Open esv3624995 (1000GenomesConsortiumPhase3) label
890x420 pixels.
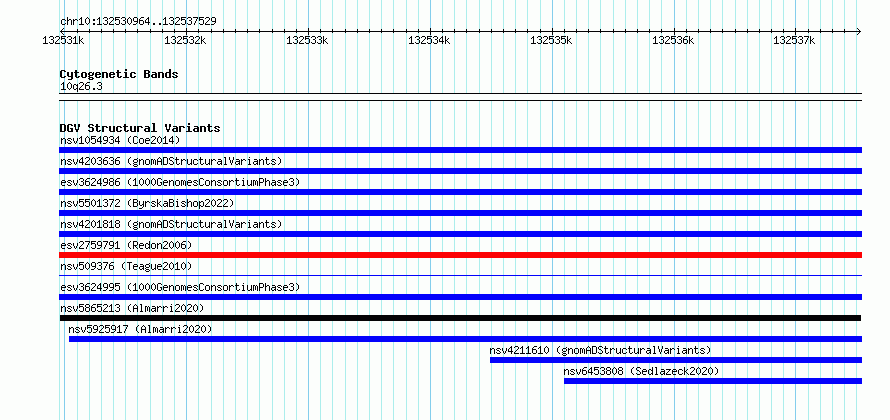click(180, 287)
